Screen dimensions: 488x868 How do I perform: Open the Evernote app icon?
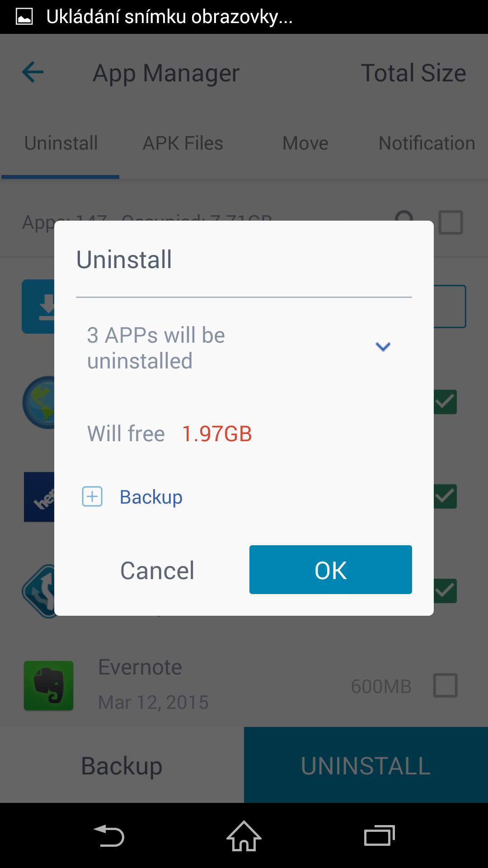coord(49,685)
